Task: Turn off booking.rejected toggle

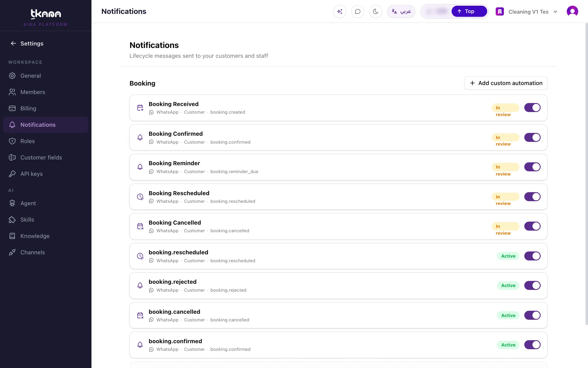Action: [x=532, y=286]
